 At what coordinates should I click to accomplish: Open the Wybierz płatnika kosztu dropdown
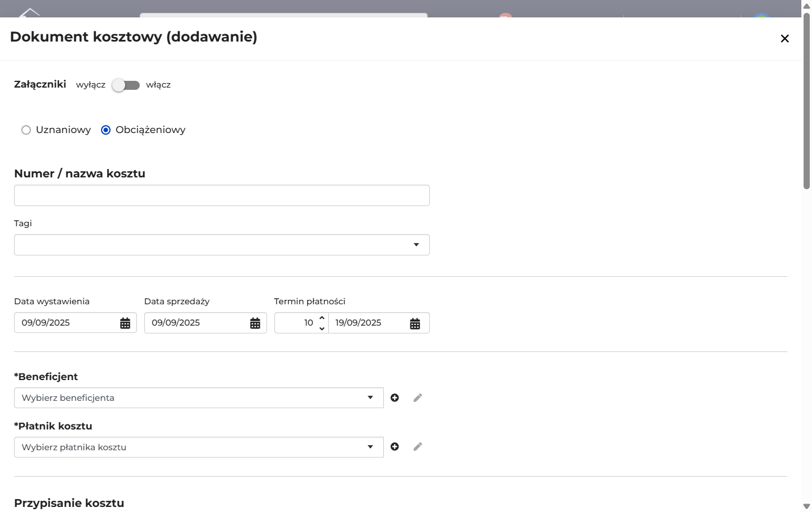point(199,447)
